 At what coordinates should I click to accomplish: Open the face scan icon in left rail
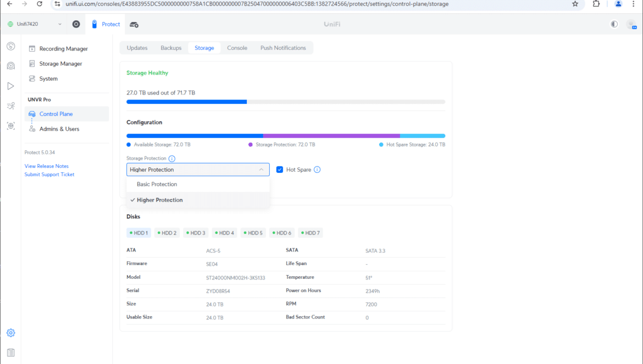pos(11,126)
